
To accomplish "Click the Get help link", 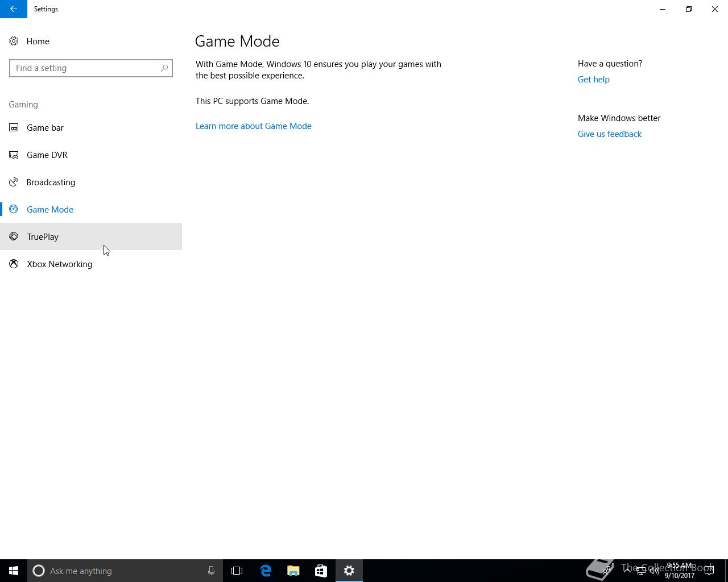I will tap(593, 80).
